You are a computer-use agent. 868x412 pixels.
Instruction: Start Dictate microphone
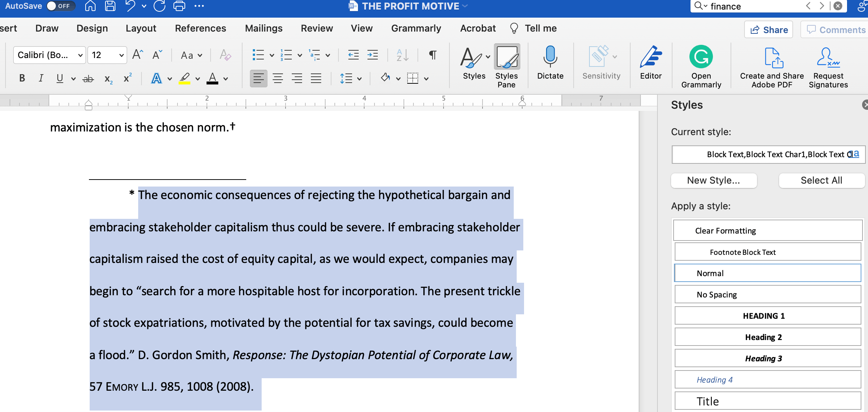tap(550, 63)
